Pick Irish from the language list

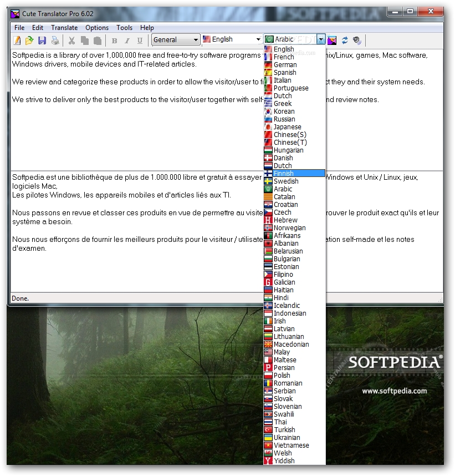(x=294, y=321)
